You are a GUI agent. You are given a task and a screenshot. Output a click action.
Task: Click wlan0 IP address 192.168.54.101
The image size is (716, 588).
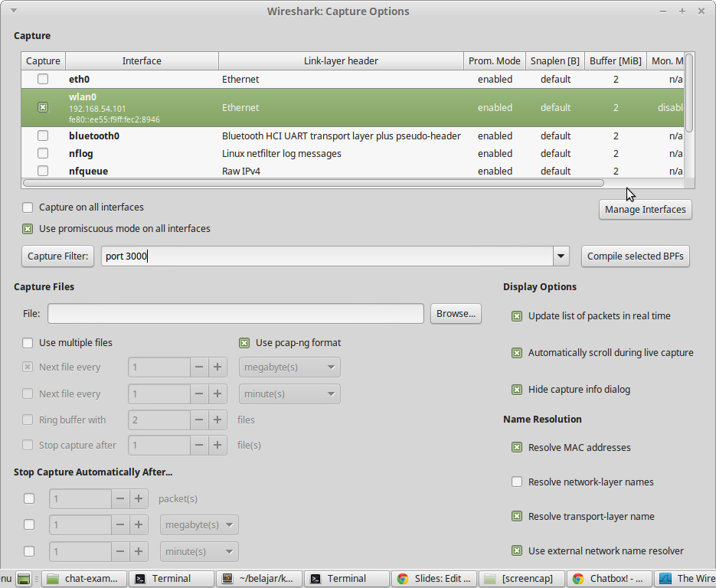tap(97, 109)
